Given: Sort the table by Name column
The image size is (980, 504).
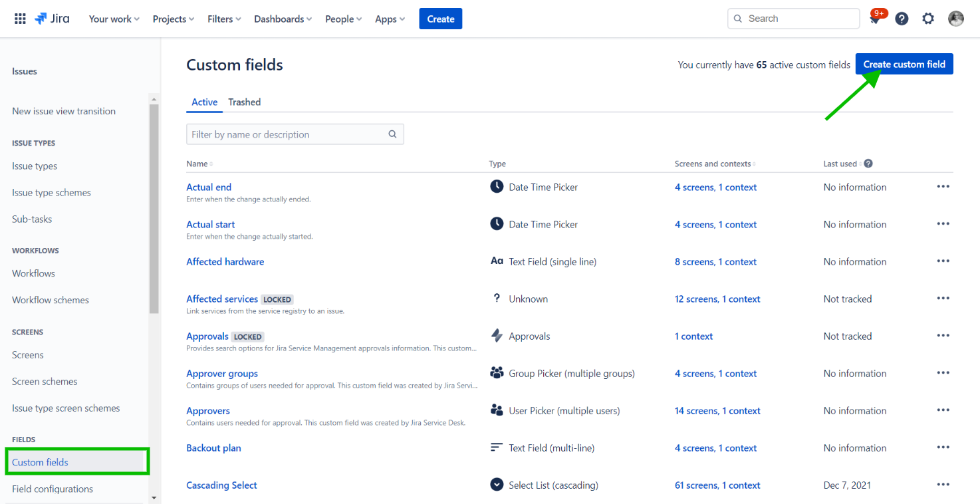Looking at the screenshot, I should [x=199, y=164].
